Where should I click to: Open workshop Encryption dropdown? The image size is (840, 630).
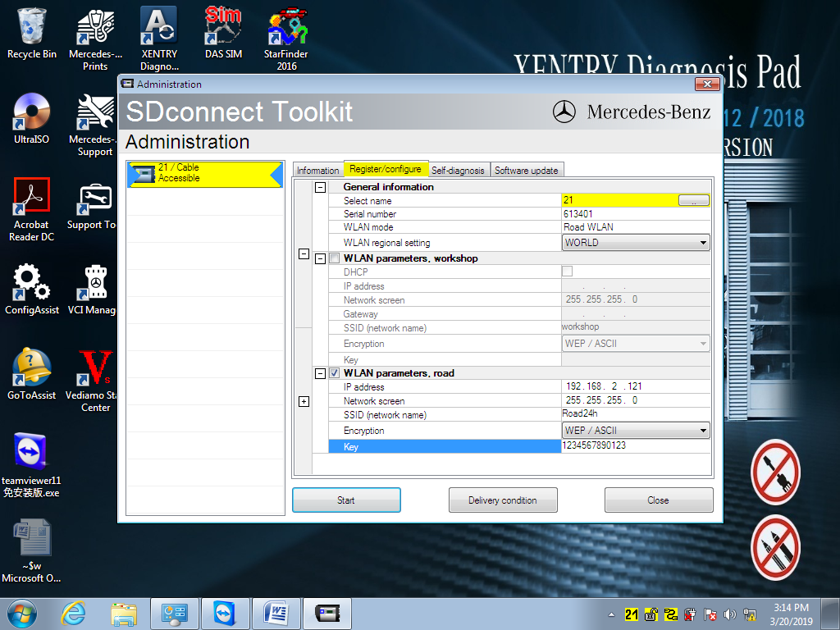pyautogui.click(x=636, y=344)
